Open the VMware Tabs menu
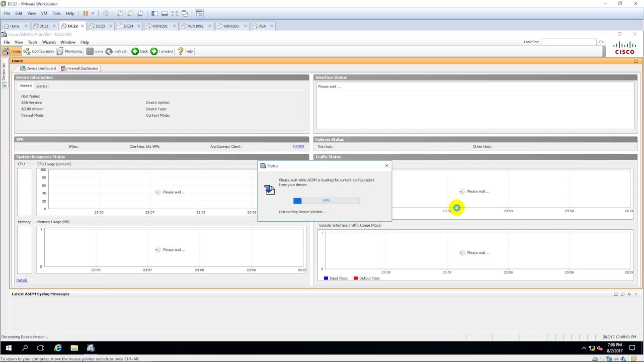The image size is (644, 362). click(57, 13)
